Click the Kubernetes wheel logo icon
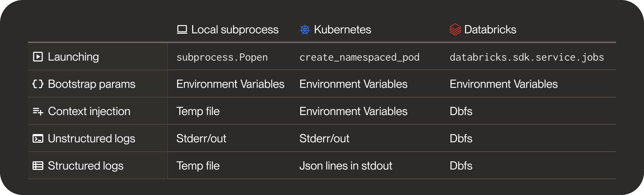This screenshot has height=195, width=644. click(305, 29)
